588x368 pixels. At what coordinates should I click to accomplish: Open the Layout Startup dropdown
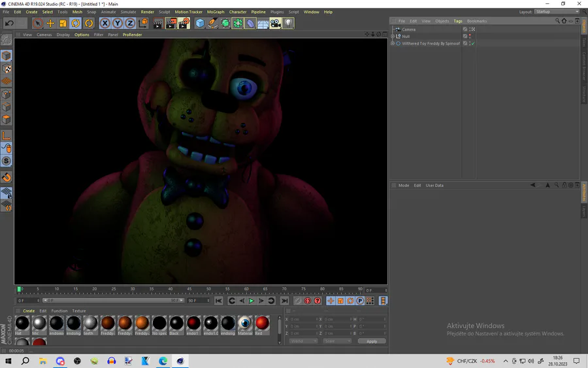(557, 12)
